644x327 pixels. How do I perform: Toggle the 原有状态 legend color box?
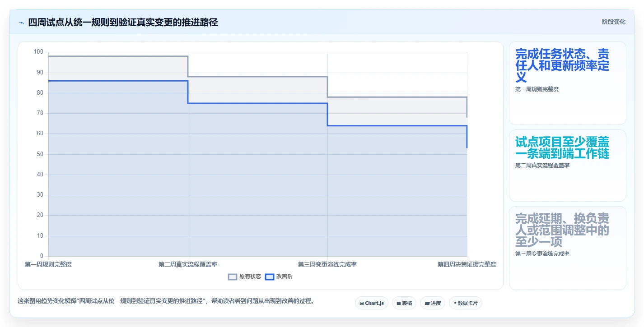(x=233, y=276)
